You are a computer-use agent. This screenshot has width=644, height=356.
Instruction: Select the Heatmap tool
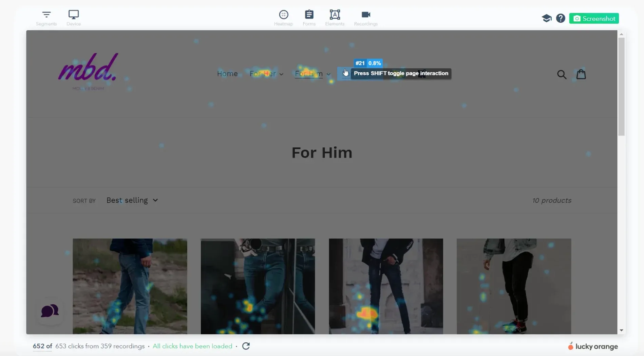click(x=283, y=18)
